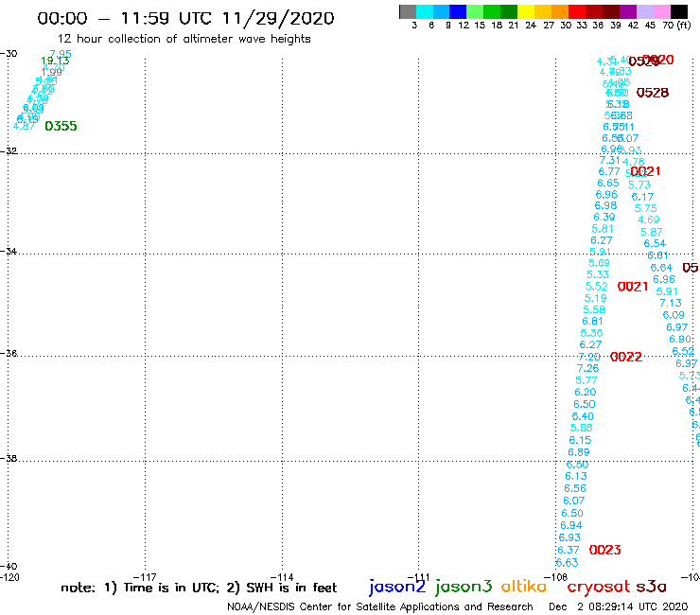Click the gray 1.99 wave height value
The height and width of the screenshot is (615, 700).
[51, 72]
